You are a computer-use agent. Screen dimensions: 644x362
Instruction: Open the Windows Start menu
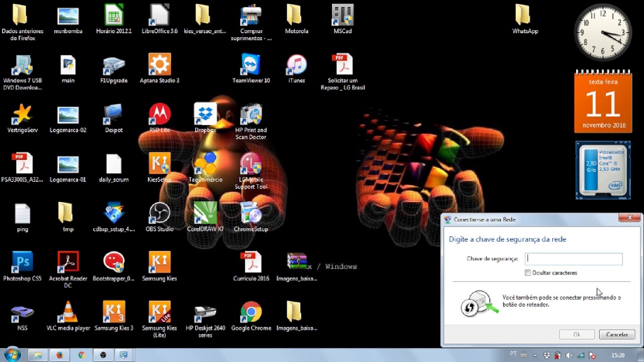(13, 354)
